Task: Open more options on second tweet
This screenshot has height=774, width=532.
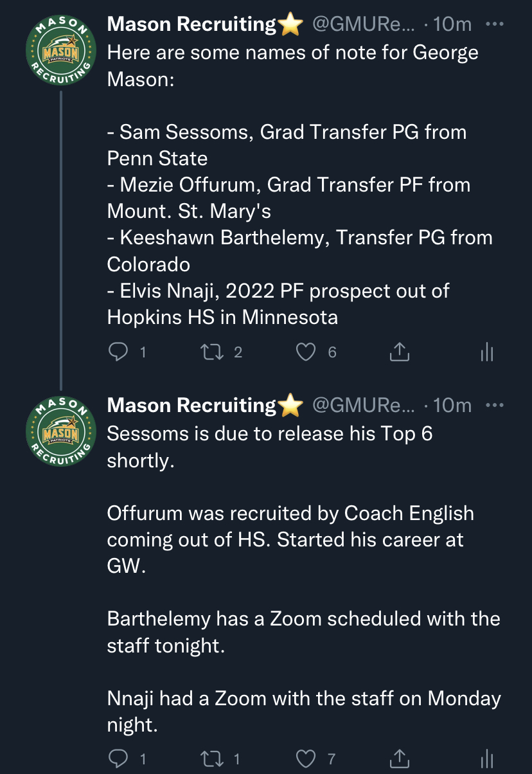Action: 495,405
